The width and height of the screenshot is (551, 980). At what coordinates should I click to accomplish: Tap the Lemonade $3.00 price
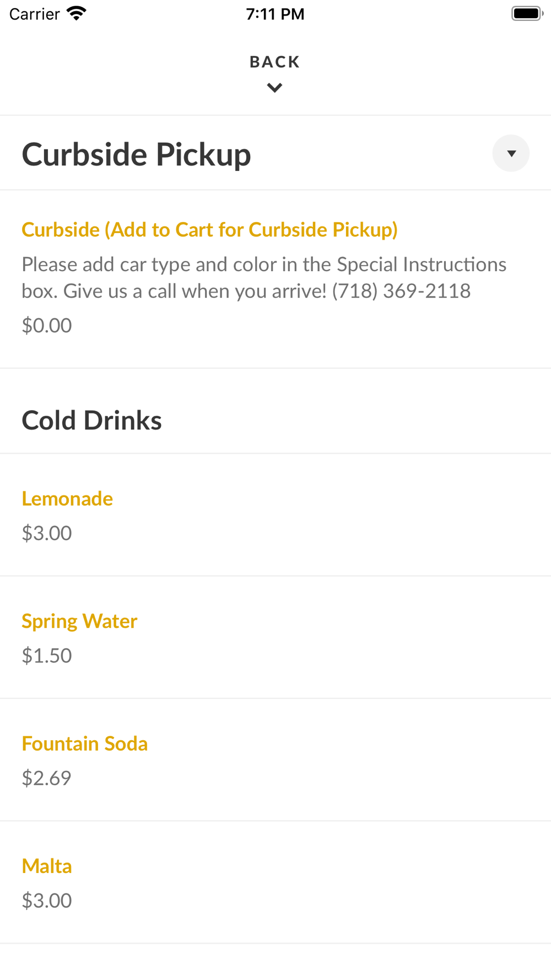tap(47, 534)
